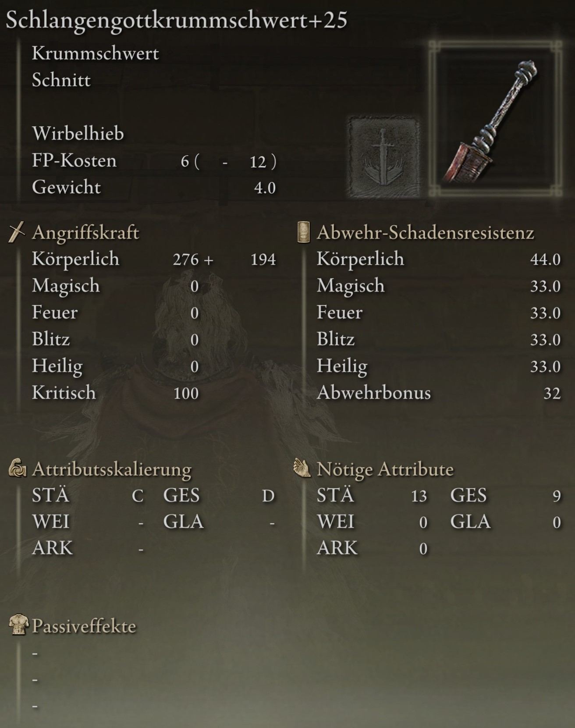Click the Abwehrbonus 32 stat row

pos(439,393)
